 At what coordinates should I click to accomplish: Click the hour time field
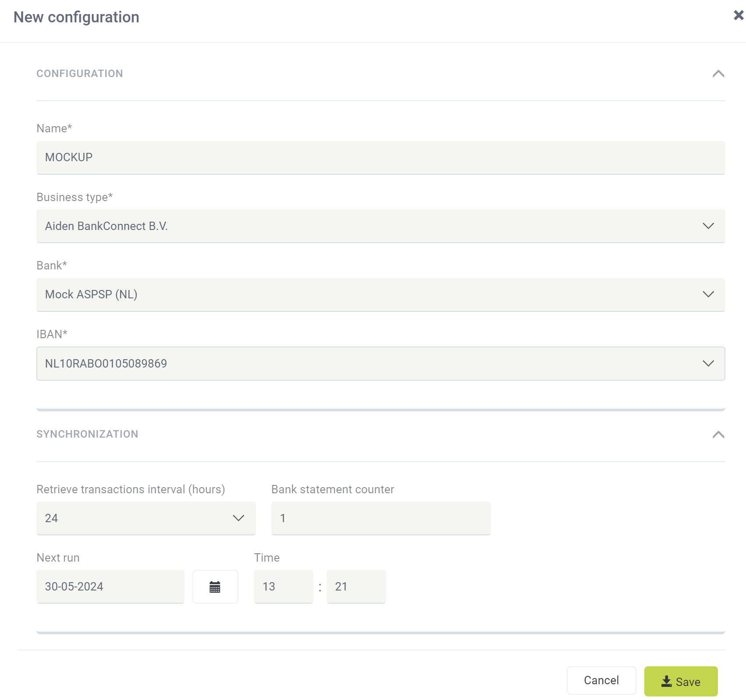click(x=283, y=587)
